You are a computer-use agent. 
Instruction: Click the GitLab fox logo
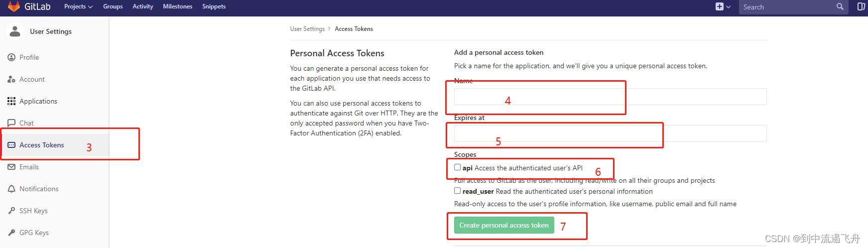tap(14, 6)
